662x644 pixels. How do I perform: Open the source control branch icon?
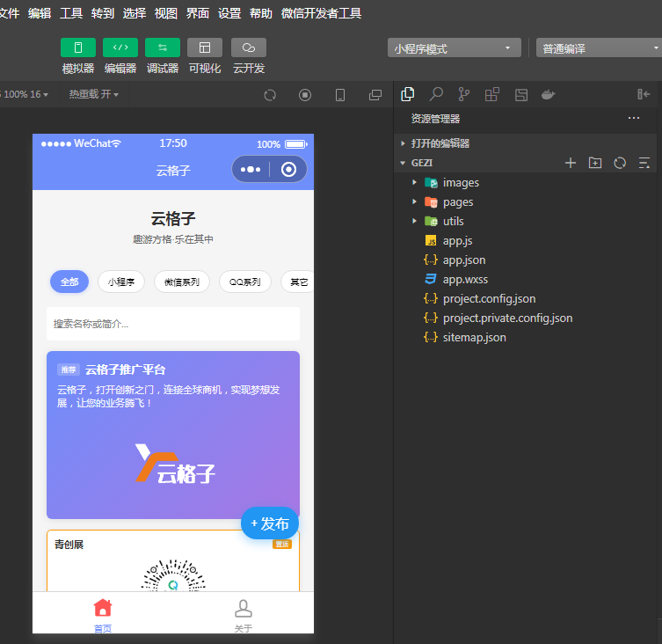pyautogui.click(x=463, y=94)
